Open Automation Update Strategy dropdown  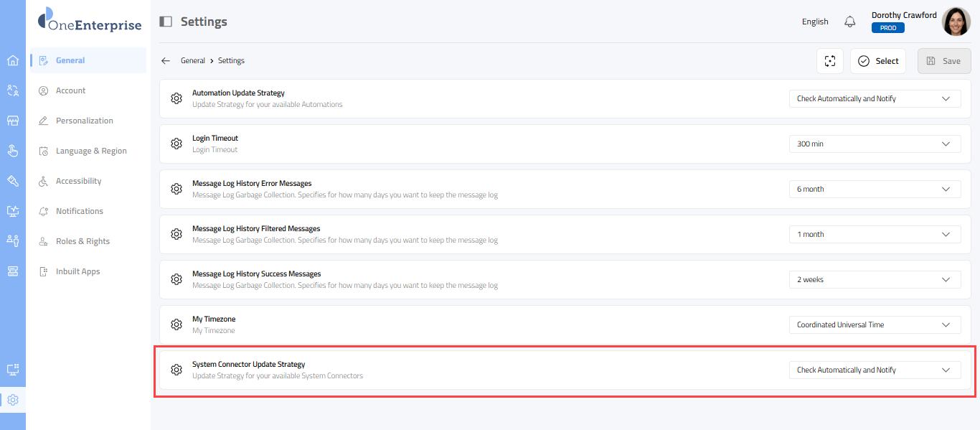coord(875,99)
